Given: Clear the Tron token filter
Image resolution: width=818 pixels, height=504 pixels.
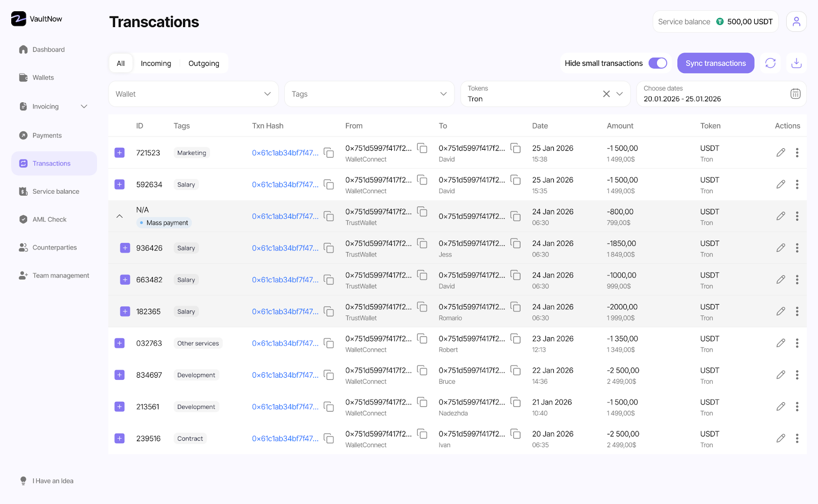Looking at the screenshot, I should [x=606, y=94].
